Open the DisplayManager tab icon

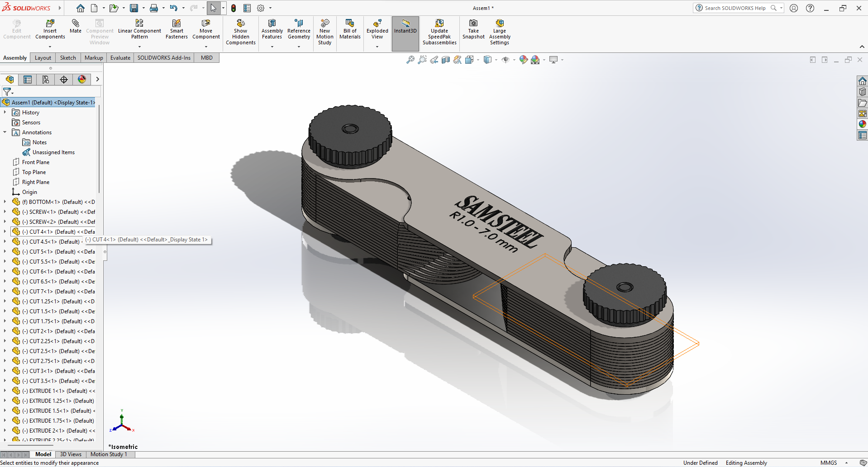[x=82, y=80]
